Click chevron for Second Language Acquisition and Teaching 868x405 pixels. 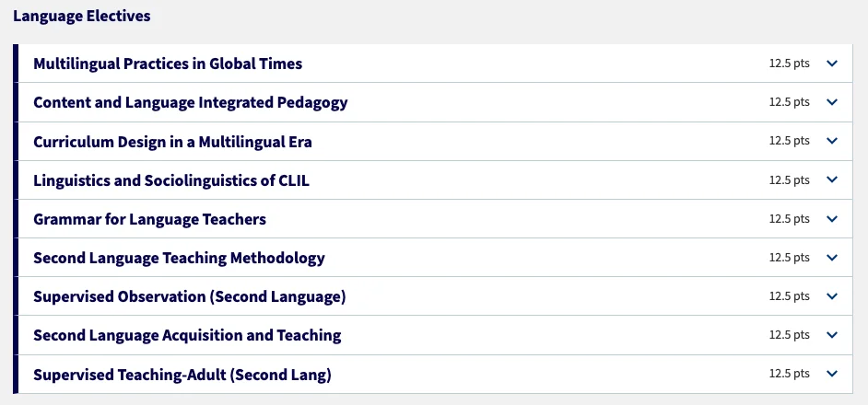click(833, 335)
